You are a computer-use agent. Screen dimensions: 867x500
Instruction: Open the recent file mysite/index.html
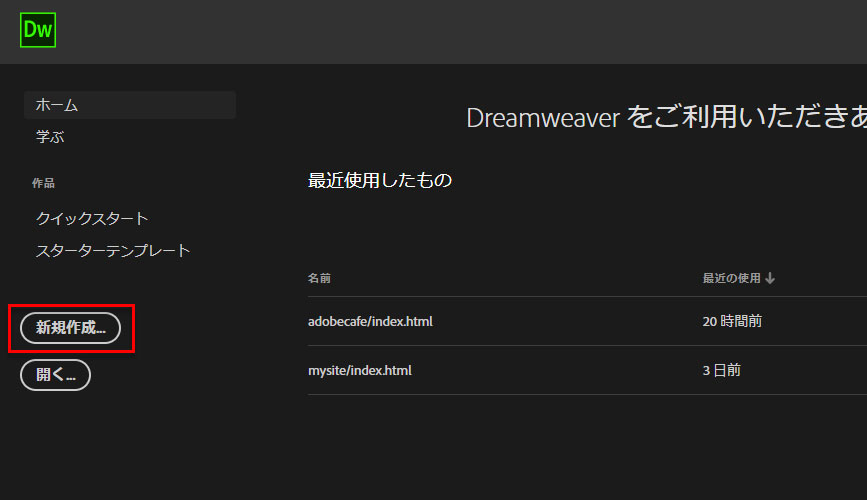point(359,370)
